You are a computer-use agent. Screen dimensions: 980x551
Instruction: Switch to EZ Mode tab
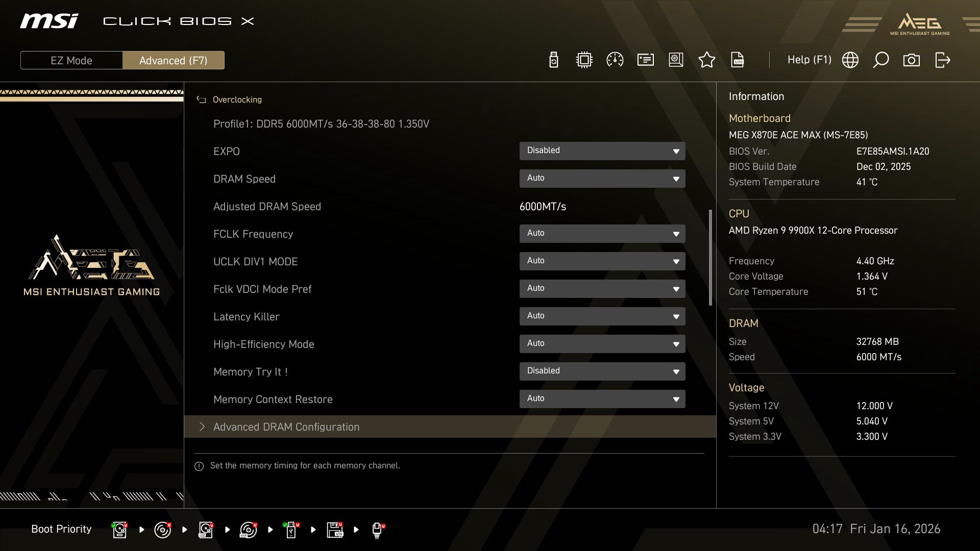[71, 60]
